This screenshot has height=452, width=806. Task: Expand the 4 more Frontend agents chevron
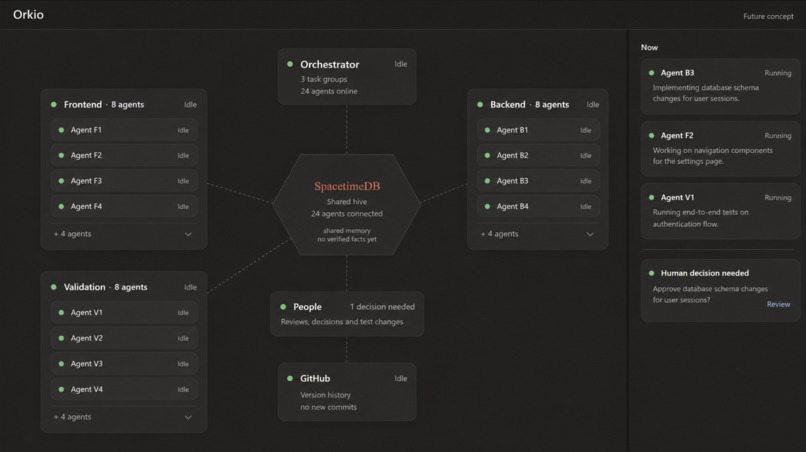pos(188,234)
